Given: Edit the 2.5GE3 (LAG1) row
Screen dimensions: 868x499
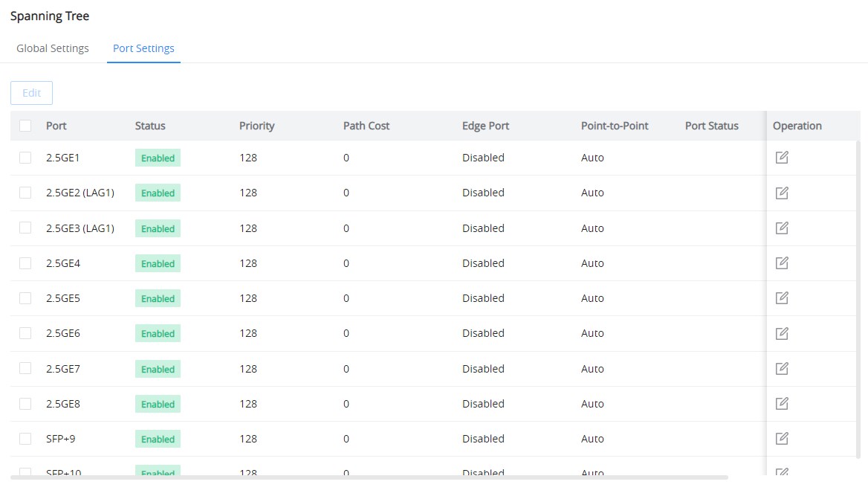Looking at the screenshot, I should (782, 228).
